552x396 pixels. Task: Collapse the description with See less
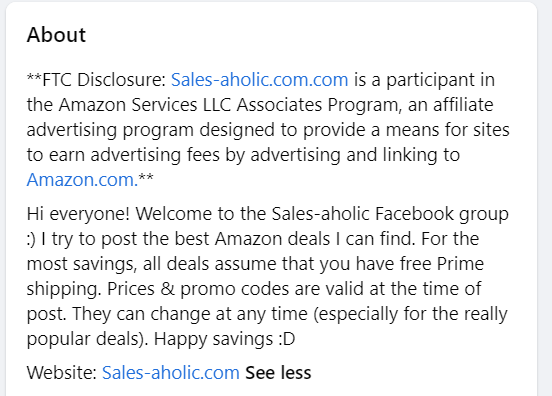tap(278, 372)
